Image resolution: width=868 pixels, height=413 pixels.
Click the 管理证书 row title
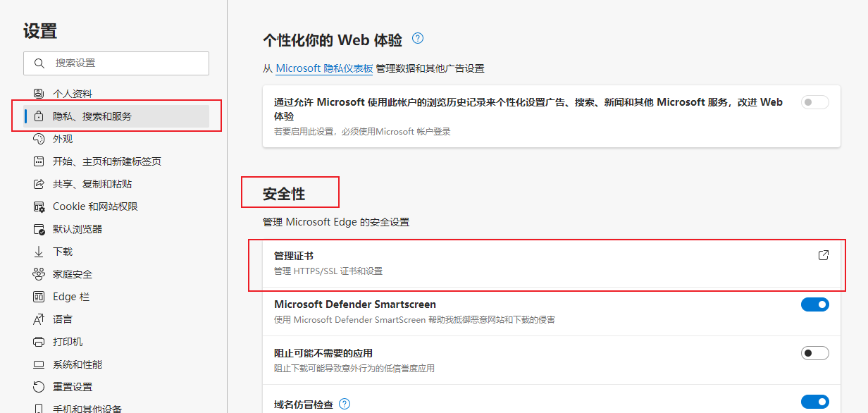point(294,256)
